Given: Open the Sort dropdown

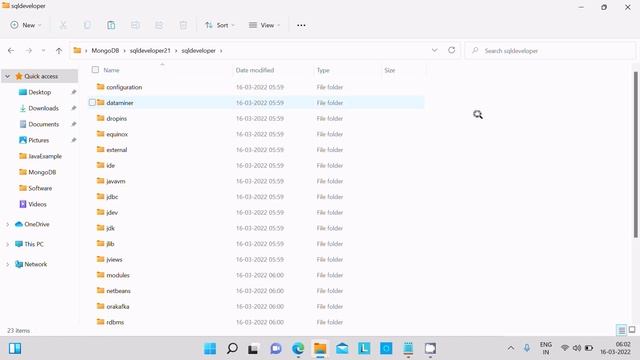Looking at the screenshot, I should click(x=220, y=25).
